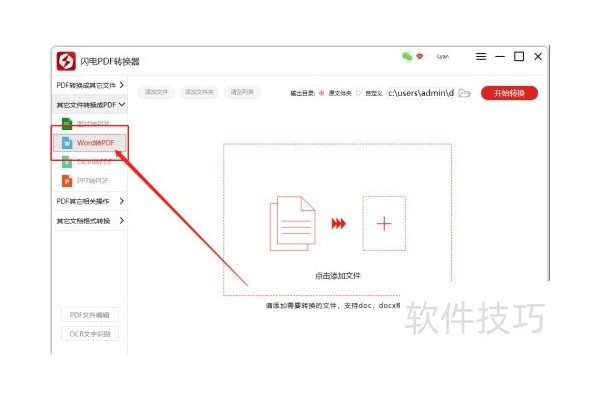Open the hamburger main menu
This screenshot has height=400, width=600.
tap(481, 57)
